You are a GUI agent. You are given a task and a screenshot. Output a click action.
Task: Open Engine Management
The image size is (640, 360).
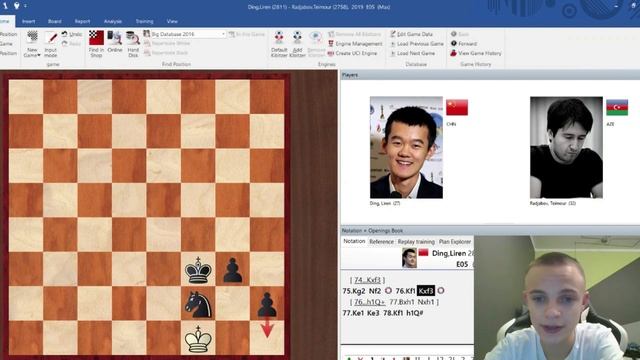[x=355, y=44]
